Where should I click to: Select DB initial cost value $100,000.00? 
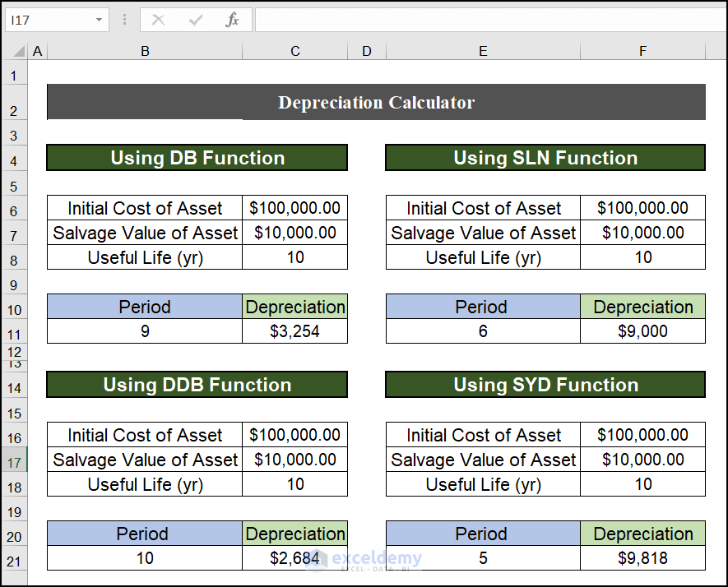[294, 208]
